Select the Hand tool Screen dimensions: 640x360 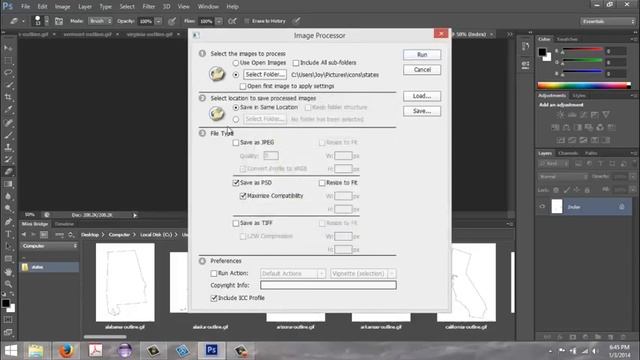point(8,271)
